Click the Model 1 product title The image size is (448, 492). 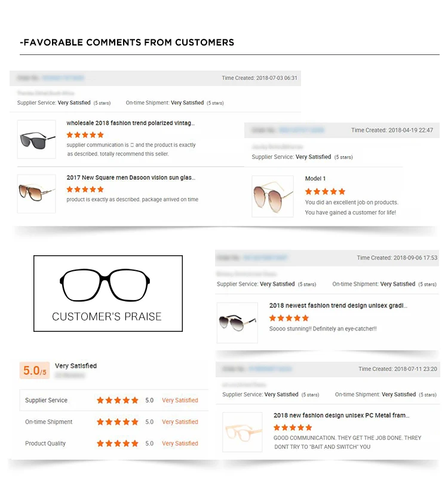coord(315,179)
